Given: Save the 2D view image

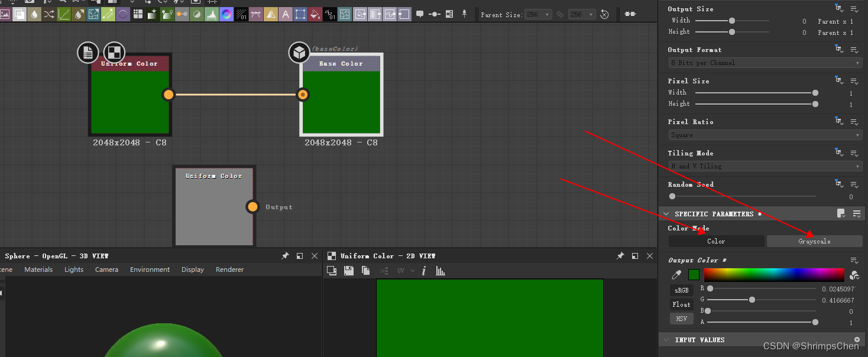Looking at the screenshot, I should [x=349, y=271].
